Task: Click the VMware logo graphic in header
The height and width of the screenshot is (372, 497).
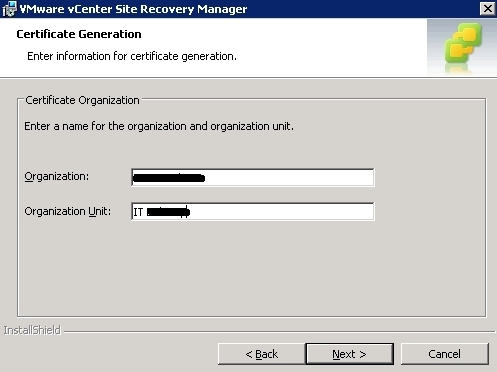Action: (462, 47)
